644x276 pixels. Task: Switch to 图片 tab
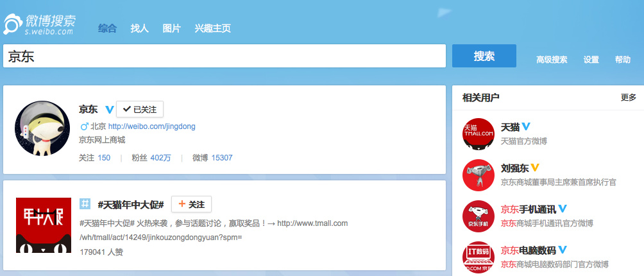click(x=171, y=28)
